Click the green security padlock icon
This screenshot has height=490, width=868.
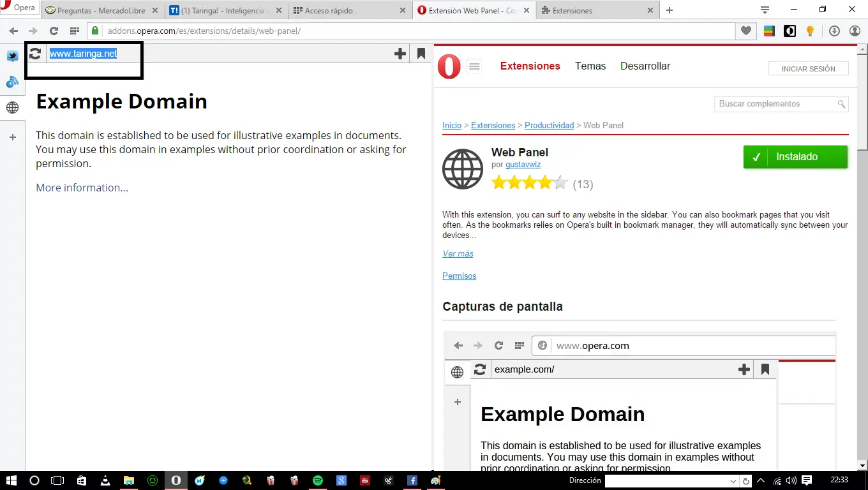(95, 31)
